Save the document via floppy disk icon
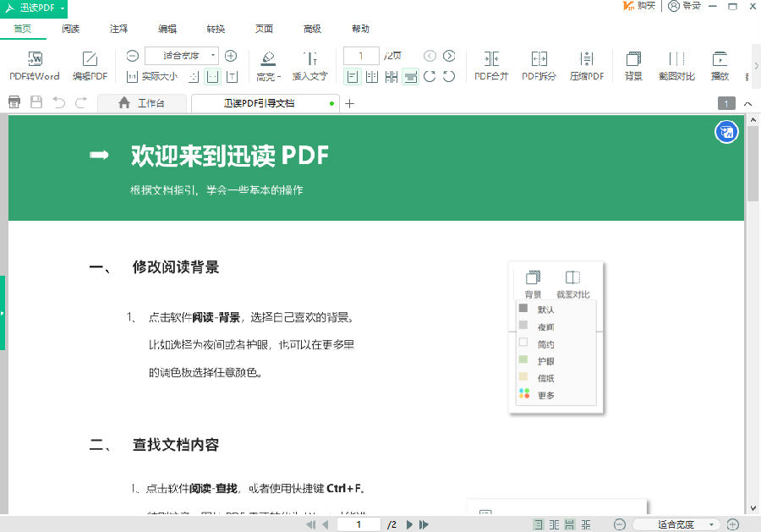Screen dimensions: 761x532 click(x=36, y=102)
